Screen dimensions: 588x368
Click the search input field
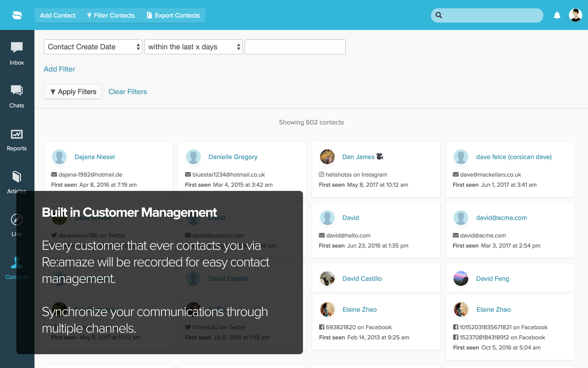(487, 15)
